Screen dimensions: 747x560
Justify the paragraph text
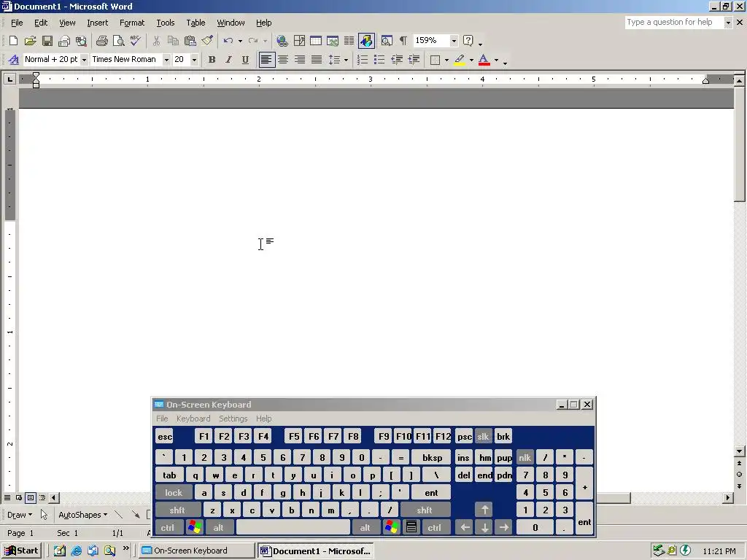317,60
